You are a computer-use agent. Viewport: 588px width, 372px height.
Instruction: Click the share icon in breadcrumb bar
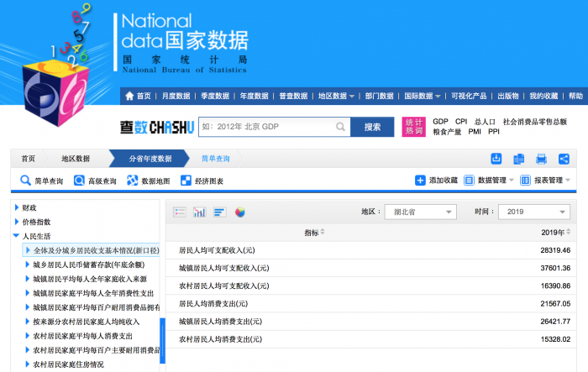point(564,159)
